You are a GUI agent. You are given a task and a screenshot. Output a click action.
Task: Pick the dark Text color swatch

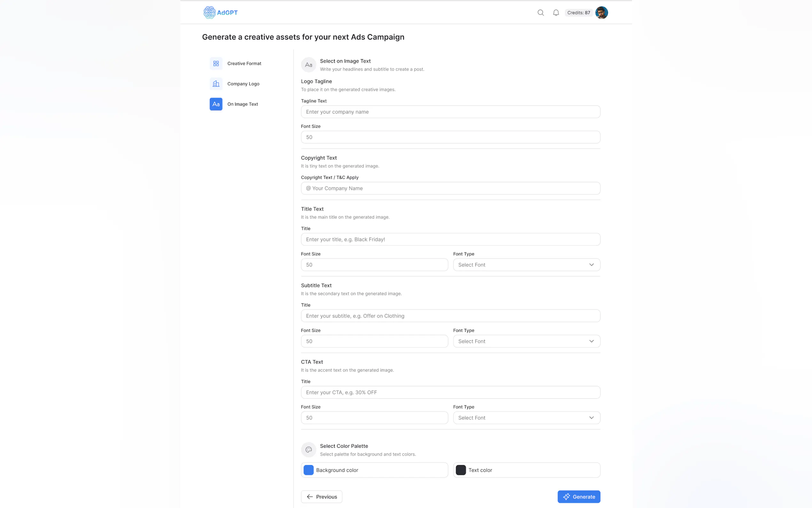(461, 470)
